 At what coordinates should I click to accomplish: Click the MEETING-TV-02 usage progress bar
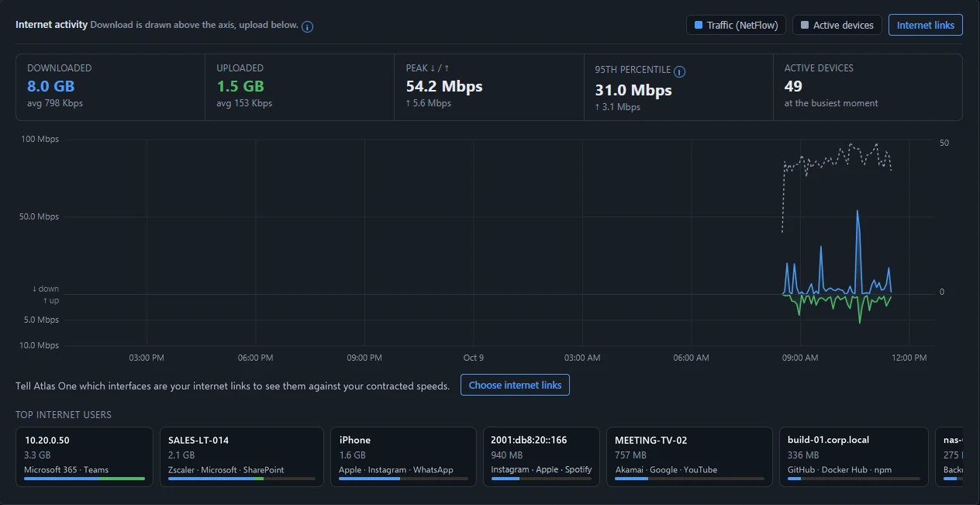click(689, 479)
